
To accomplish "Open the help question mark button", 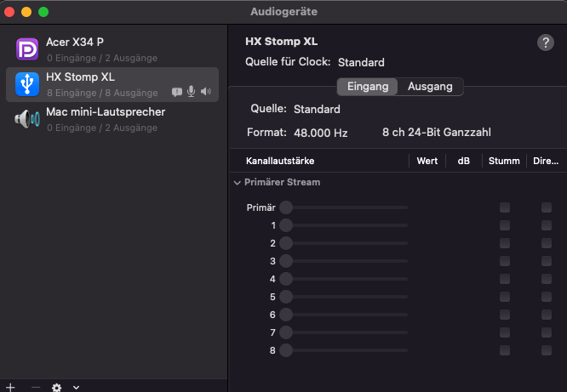I will 546,43.
